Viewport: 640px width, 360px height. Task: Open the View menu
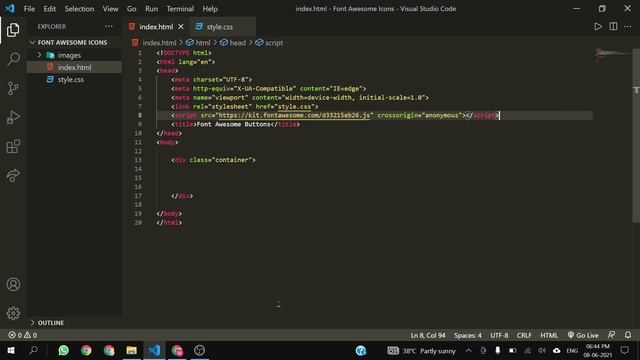(x=110, y=9)
